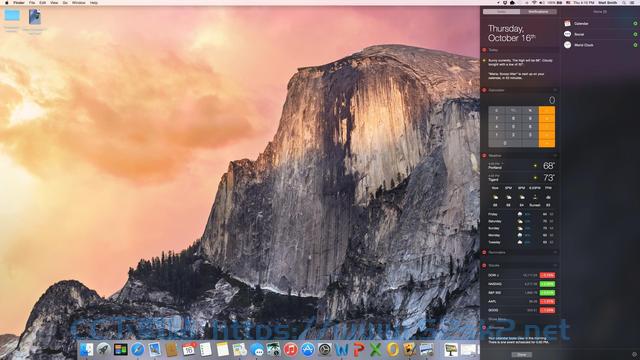Image resolution: width=640 pixels, height=360 pixels.
Task: Click the DOW J red change badge
Action: click(x=547, y=276)
